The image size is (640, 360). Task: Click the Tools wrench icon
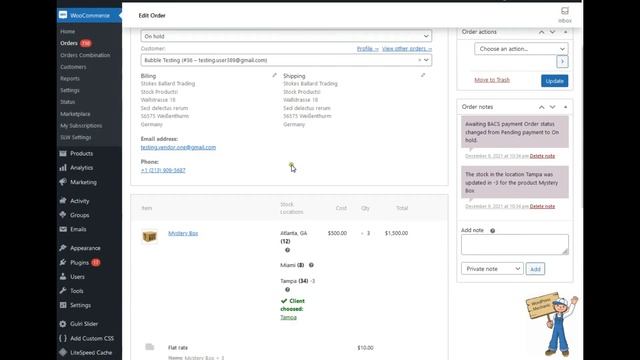[x=63, y=291]
